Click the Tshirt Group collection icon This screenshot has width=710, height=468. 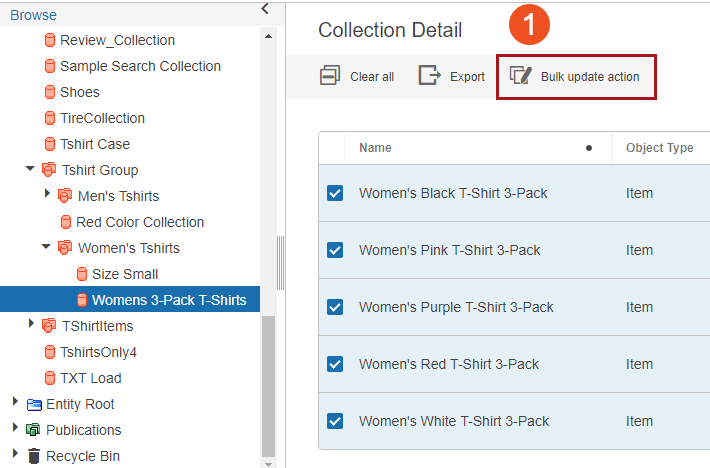[49, 170]
